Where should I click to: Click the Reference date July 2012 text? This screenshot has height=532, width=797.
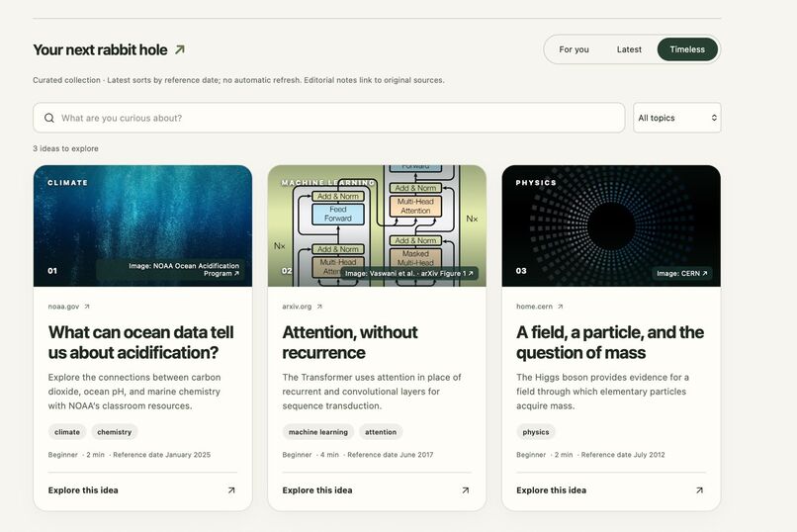click(623, 455)
